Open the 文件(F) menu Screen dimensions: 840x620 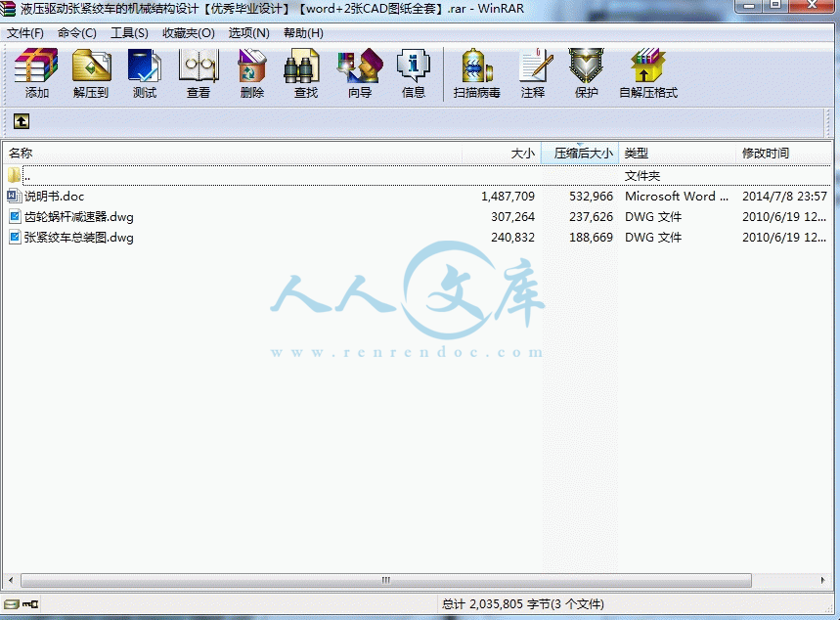(x=25, y=33)
